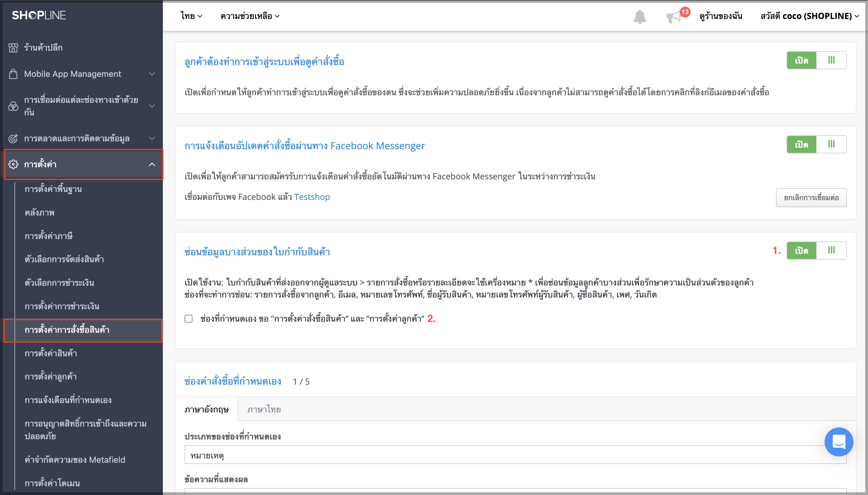Open การตั้งค่าโดเมน in sidebar
The image size is (868, 495).
[52, 483]
